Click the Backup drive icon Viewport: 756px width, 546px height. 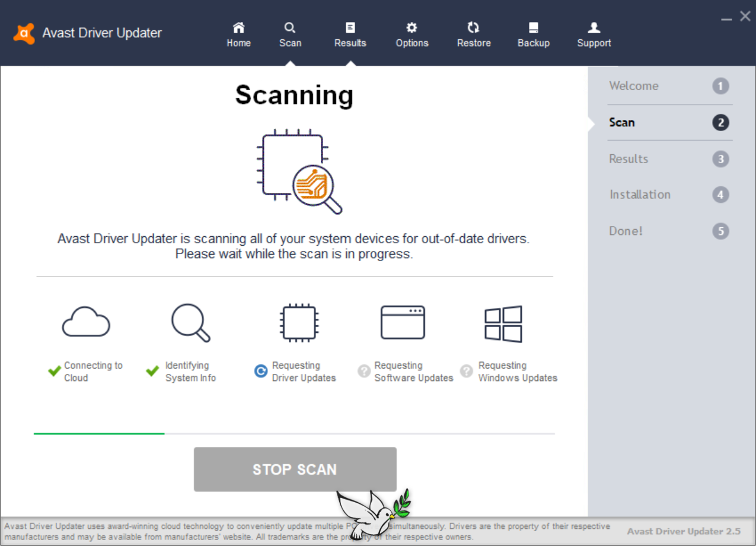(x=534, y=27)
